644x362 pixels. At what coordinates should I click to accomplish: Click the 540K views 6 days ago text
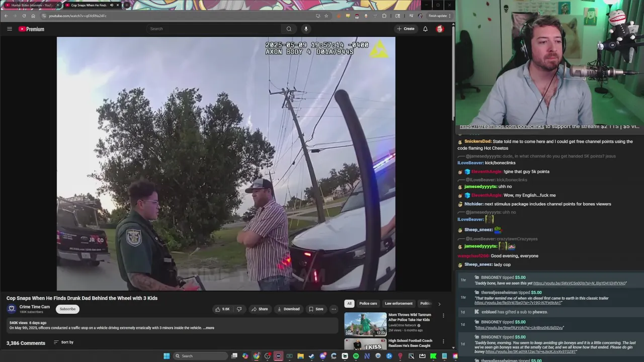click(28, 323)
